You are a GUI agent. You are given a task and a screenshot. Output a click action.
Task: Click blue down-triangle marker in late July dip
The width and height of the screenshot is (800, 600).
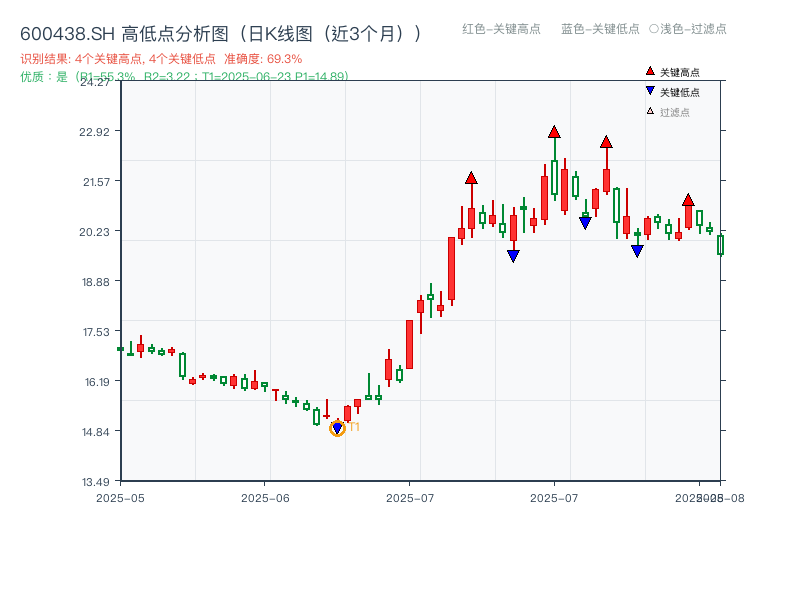(x=637, y=249)
